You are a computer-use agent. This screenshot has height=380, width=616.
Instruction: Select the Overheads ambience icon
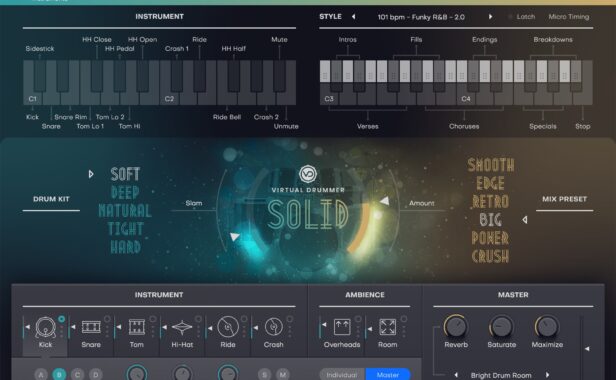tap(342, 327)
